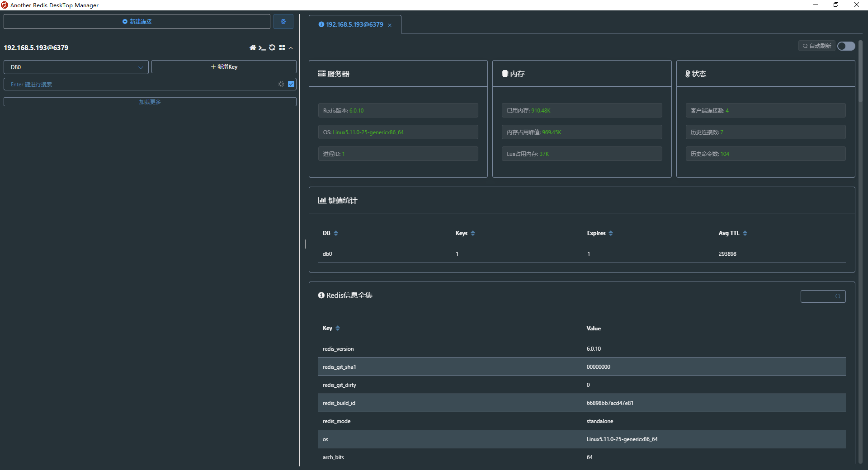Click the 加载更多 load more bar

coord(150,102)
